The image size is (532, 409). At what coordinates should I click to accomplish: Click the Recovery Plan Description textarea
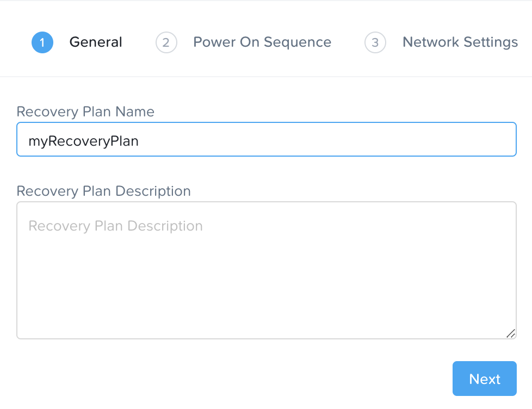266,269
